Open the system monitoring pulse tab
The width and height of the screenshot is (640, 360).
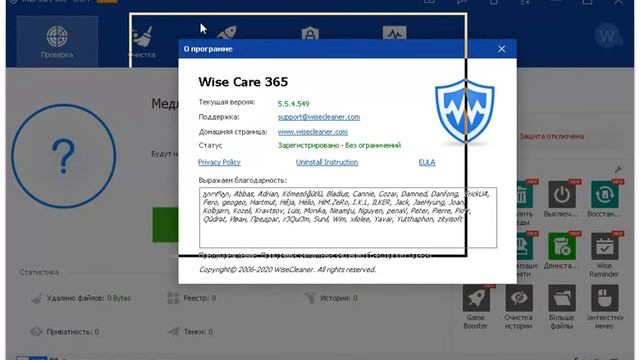tap(394, 33)
